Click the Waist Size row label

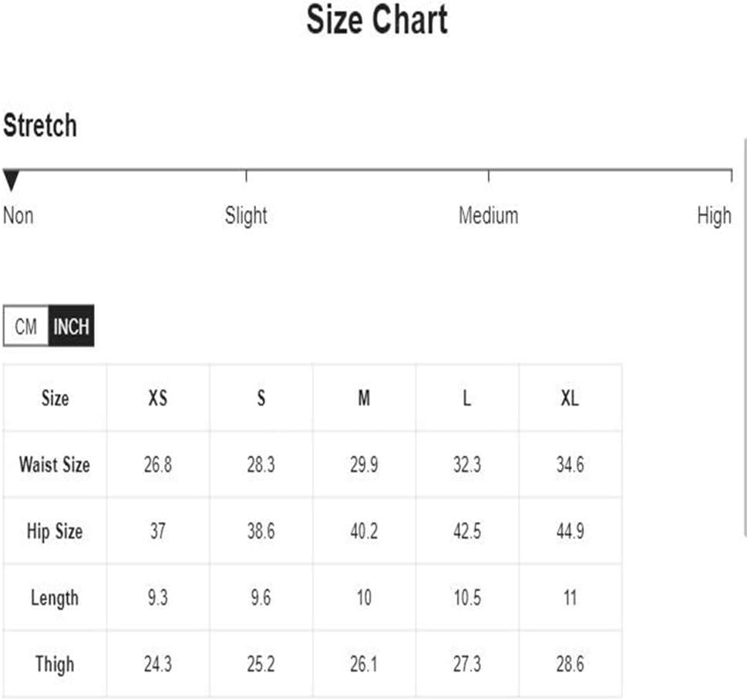(55, 465)
